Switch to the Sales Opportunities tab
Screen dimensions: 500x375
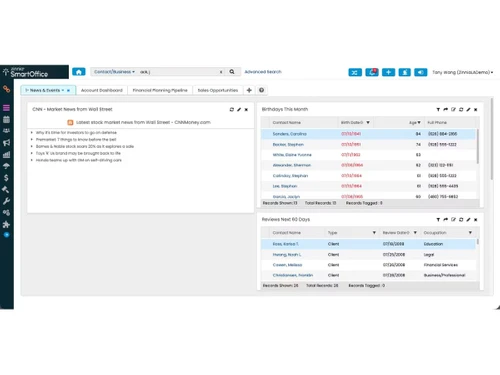[x=218, y=90]
